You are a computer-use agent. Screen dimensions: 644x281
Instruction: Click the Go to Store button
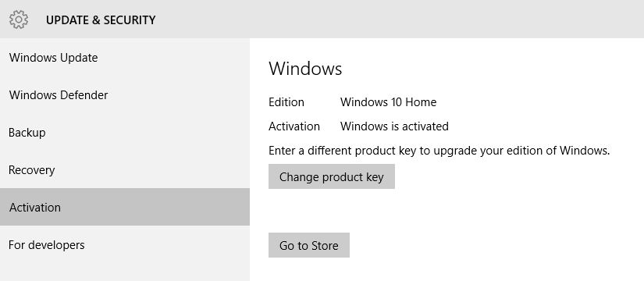pos(309,245)
